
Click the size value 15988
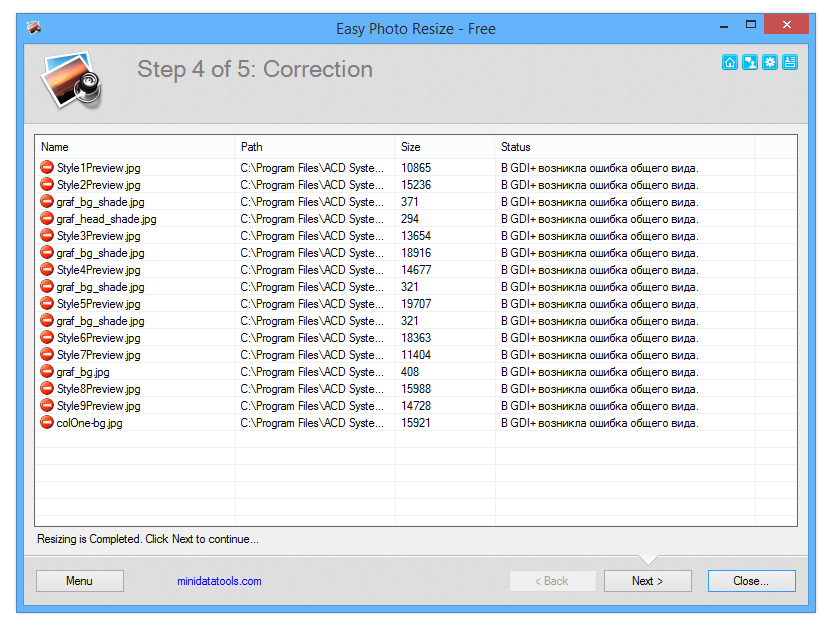416,389
